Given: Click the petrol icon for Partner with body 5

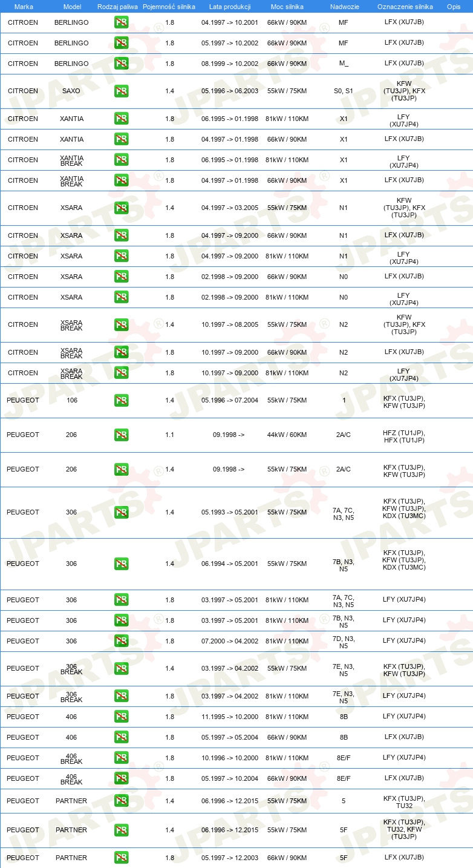Looking at the screenshot, I should 121,801.
